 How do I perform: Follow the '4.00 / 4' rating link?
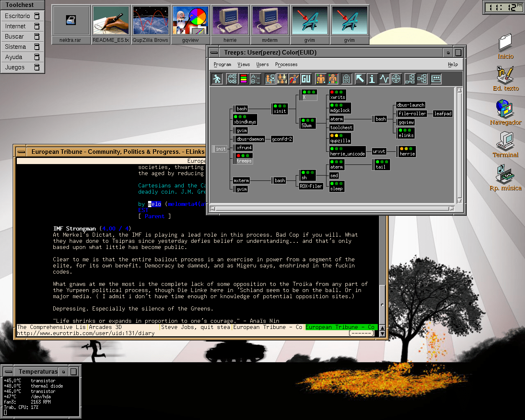[x=115, y=229]
